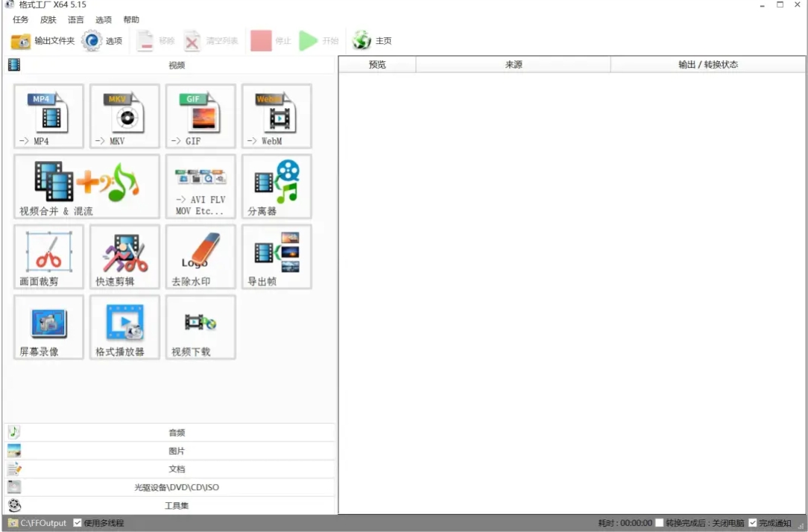Select the GIF conversion tool
808x532 pixels.
(200, 116)
